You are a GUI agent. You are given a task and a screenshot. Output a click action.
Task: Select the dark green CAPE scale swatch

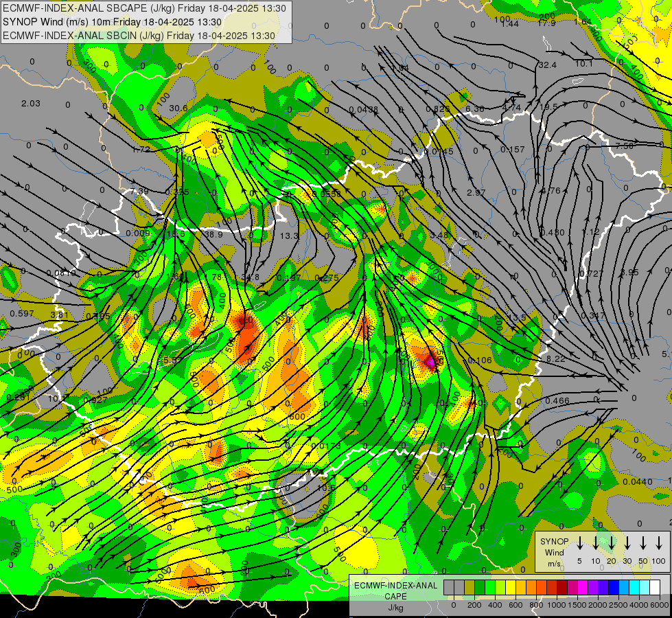click(x=480, y=587)
